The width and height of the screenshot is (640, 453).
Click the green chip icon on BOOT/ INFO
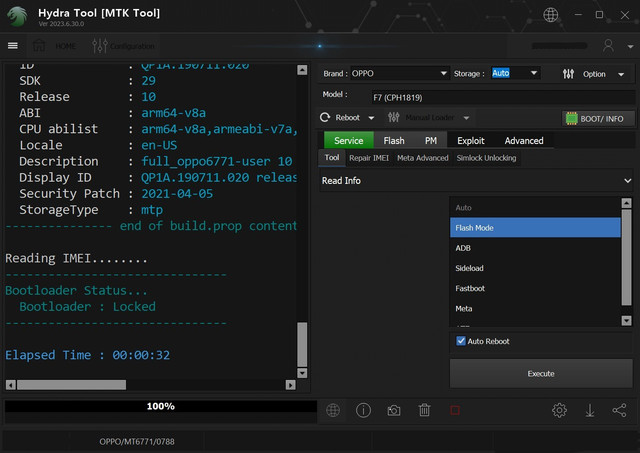[571, 119]
